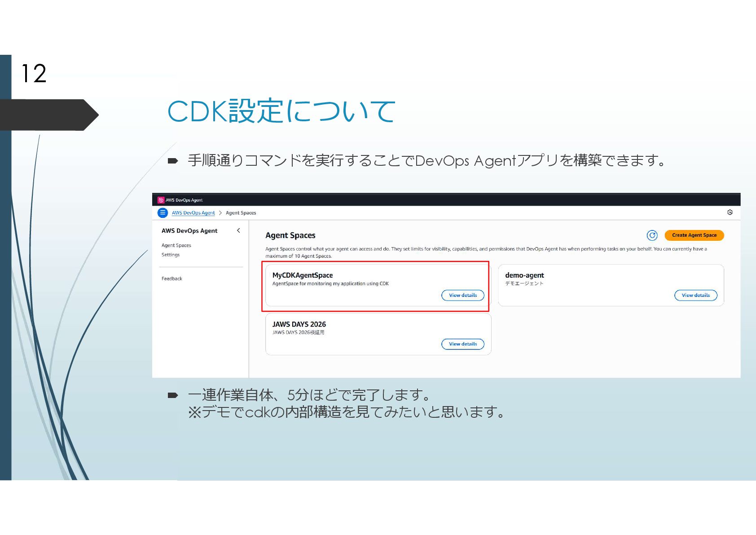View details of MyCDKAgentSpace

click(x=463, y=296)
